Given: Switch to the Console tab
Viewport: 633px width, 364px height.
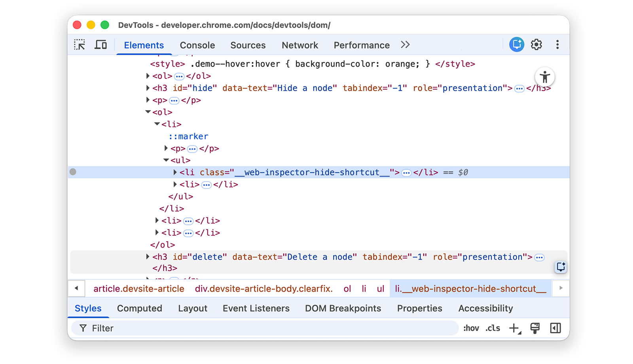Looking at the screenshot, I should pyautogui.click(x=197, y=45).
